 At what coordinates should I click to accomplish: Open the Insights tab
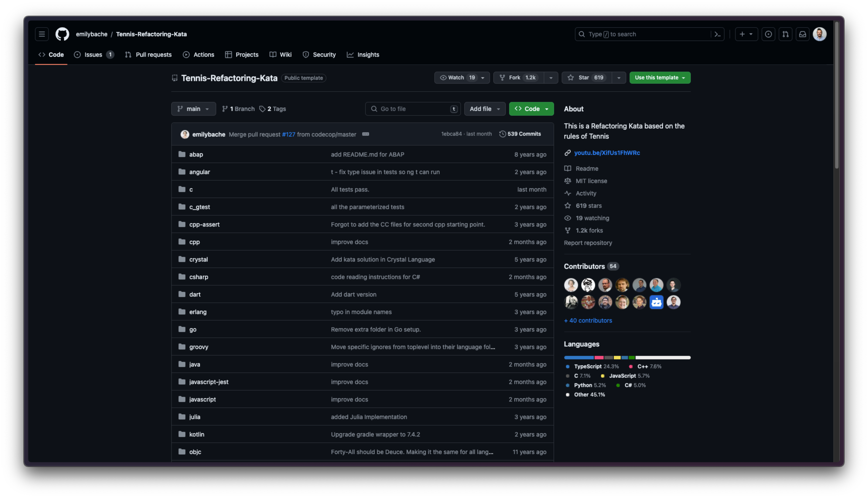coord(363,55)
